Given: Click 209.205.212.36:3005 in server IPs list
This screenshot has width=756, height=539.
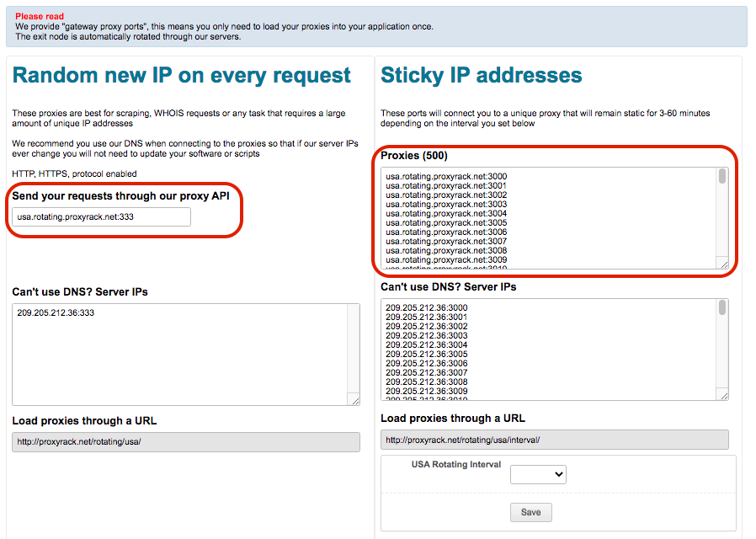Looking at the screenshot, I should click(x=427, y=354).
